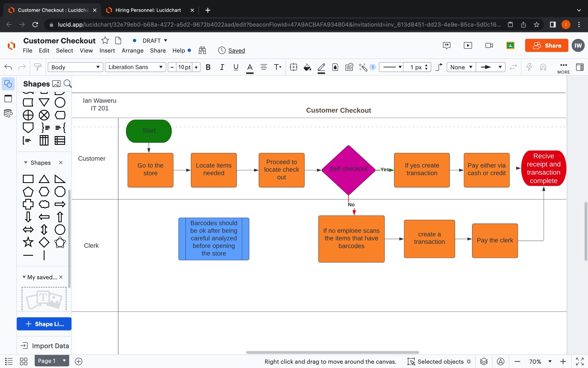Close the My saved shapes section
This screenshot has width=588, height=368.
(x=61, y=277)
